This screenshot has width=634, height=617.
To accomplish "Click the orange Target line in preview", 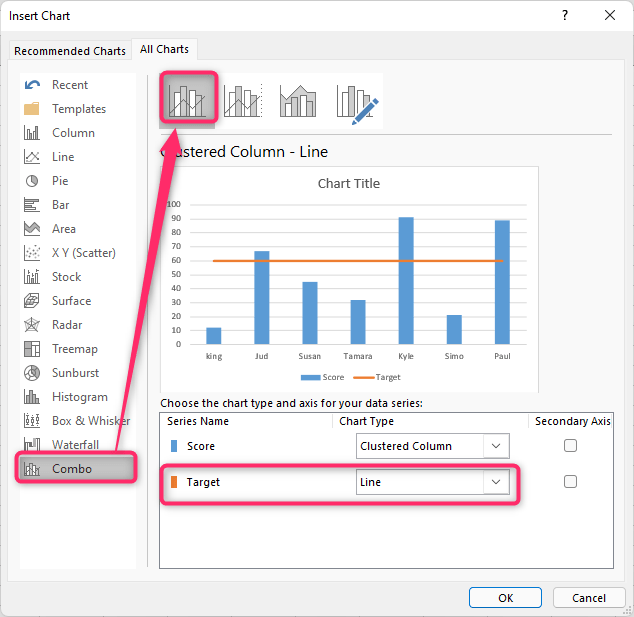I will click(358, 261).
